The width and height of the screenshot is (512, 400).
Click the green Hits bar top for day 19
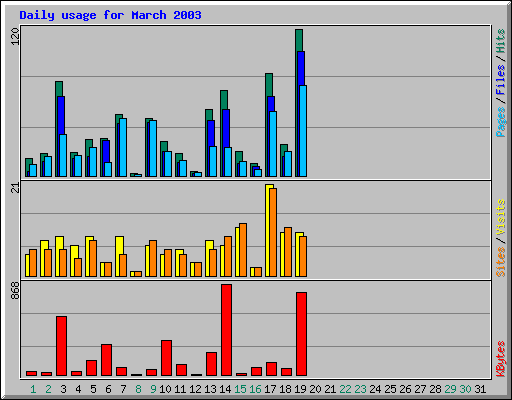pyautogui.click(x=299, y=40)
